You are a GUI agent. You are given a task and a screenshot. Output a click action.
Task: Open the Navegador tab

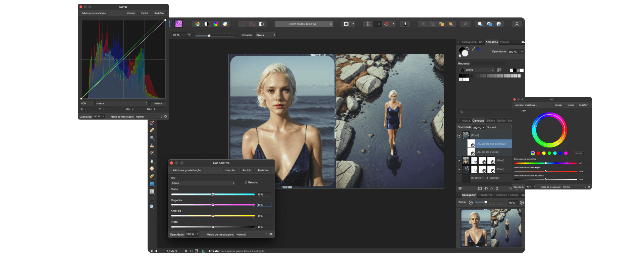(x=469, y=195)
